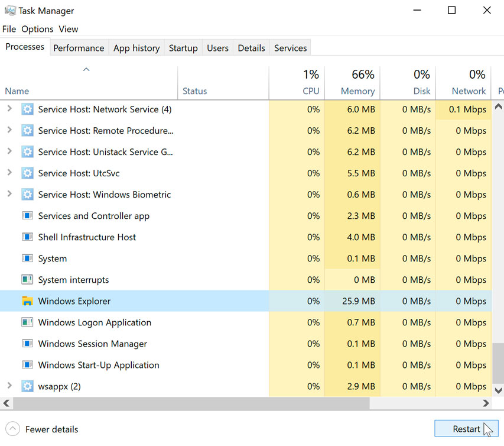Switch to the Performance tab
The height and width of the screenshot is (446, 504).
[x=79, y=47]
